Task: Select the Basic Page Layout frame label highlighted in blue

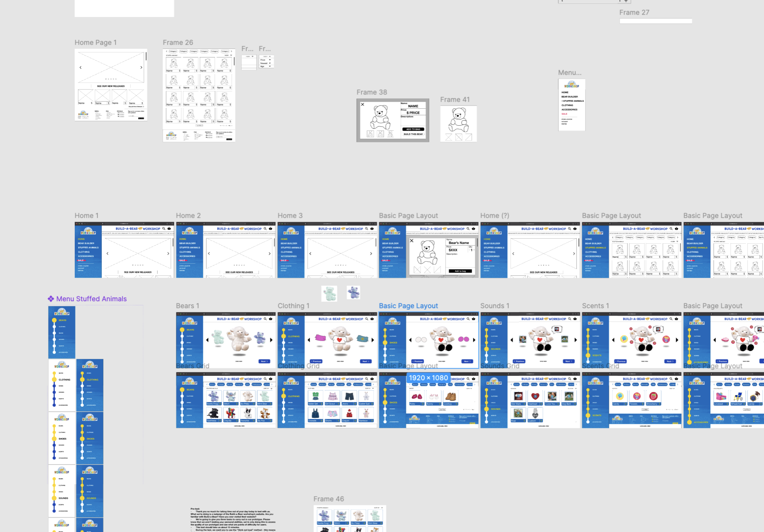Action: [408, 306]
